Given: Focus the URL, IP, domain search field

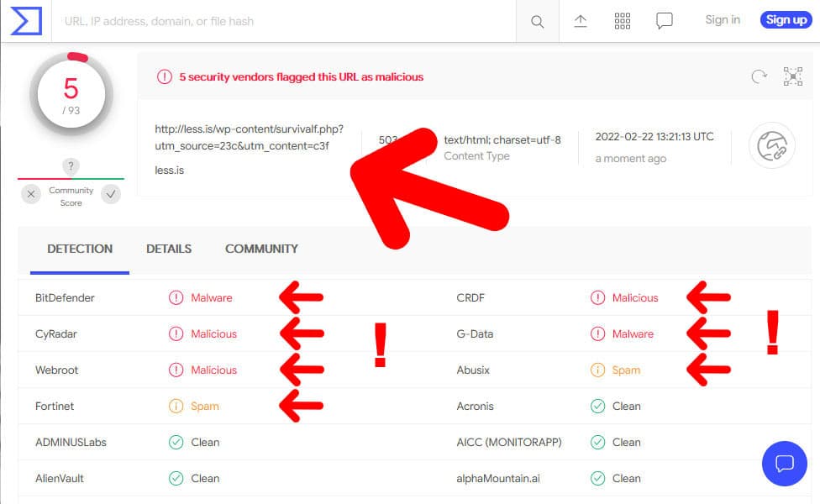Looking at the screenshot, I should click(x=284, y=22).
